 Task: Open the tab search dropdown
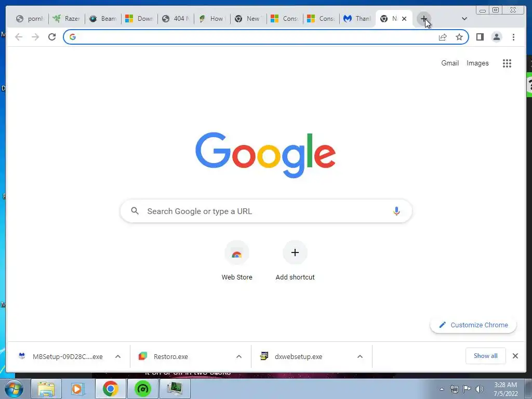tap(464, 19)
